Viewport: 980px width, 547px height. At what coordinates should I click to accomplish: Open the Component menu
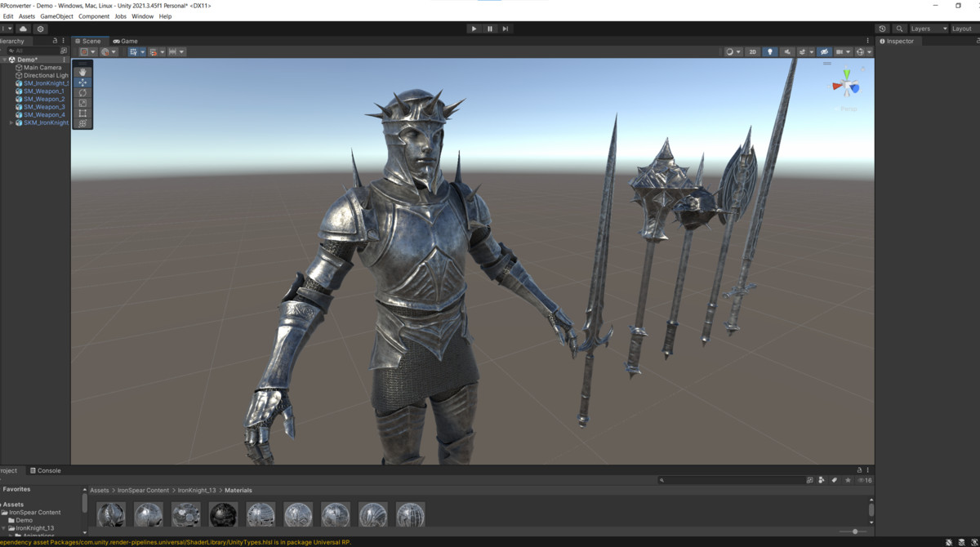(x=94, y=16)
